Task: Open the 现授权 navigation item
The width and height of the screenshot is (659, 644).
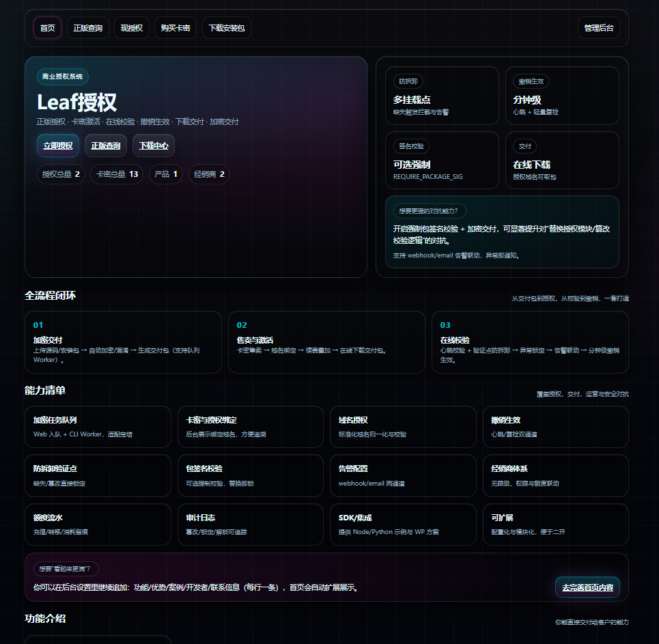Action: 131,28
